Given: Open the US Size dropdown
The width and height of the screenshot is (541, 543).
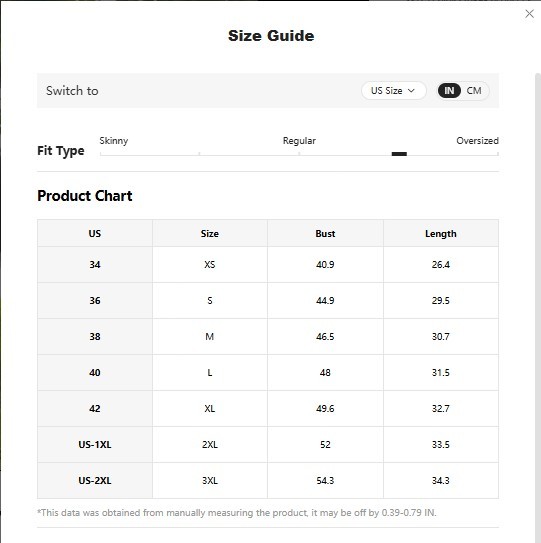Looking at the screenshot, I should (x=393, y=91).
